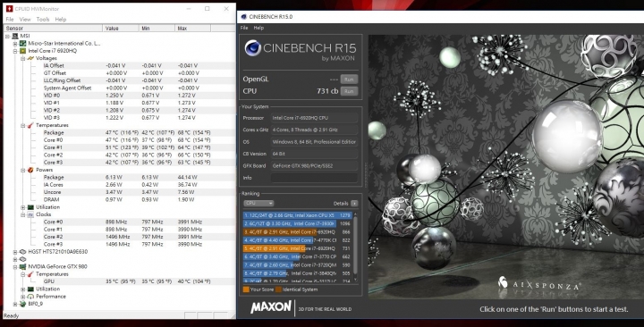Select the Core #3 clock row

(x=120, y=244)
